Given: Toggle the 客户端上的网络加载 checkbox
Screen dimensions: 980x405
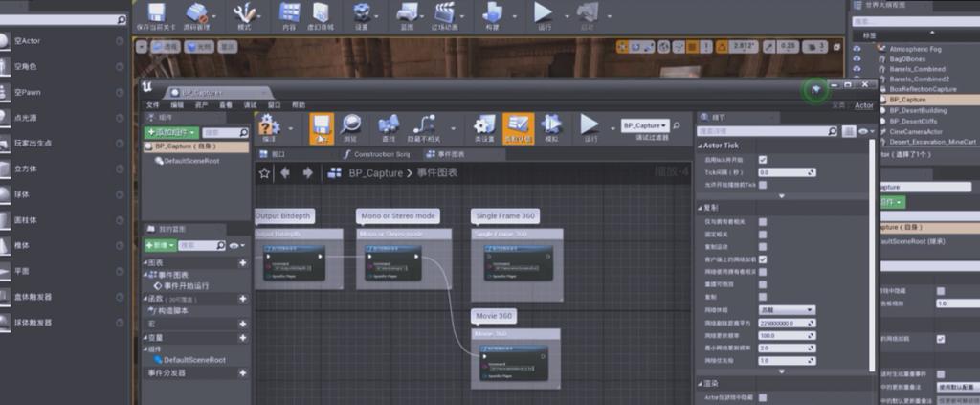Looking at the screenshot, I should tap(763, 259).
